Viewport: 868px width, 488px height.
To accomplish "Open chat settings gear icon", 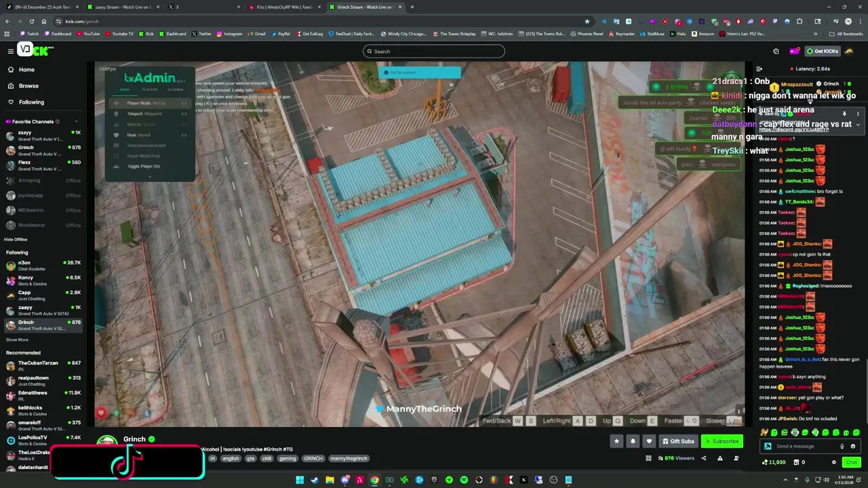I will (834, 462).
